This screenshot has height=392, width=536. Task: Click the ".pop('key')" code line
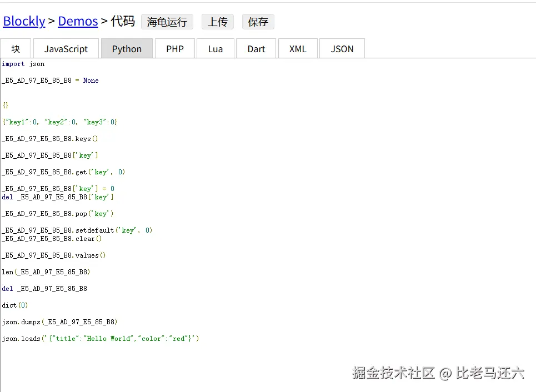pos(58,214)
